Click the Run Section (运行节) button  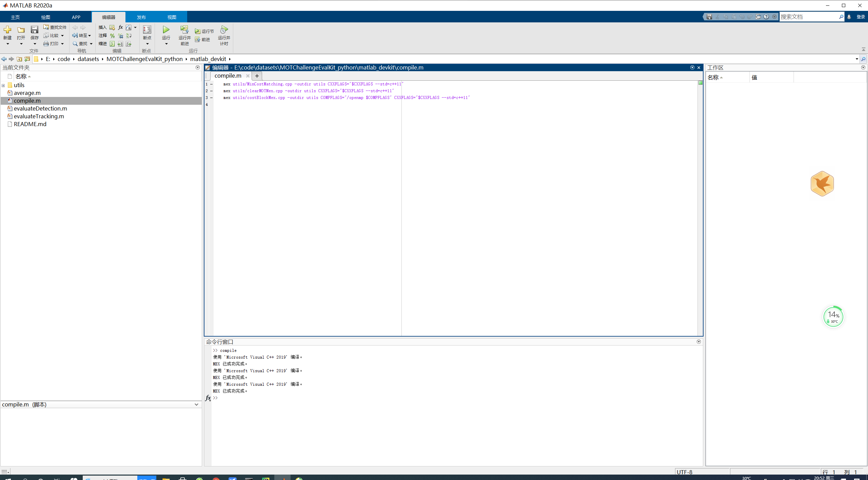(204, 31)
